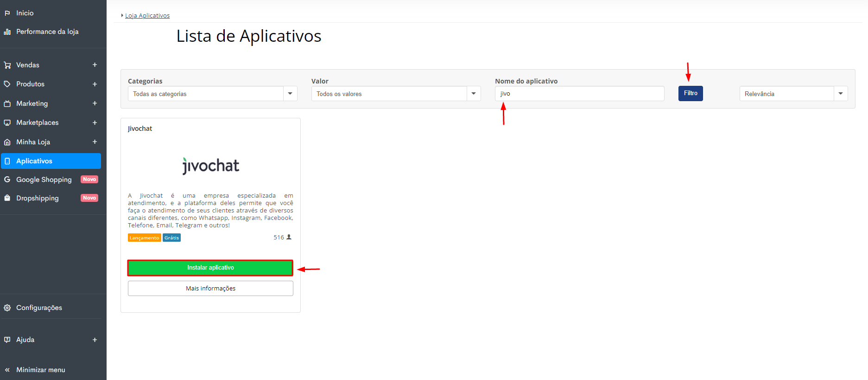Expand the Ajuda submenu plus

95,340
